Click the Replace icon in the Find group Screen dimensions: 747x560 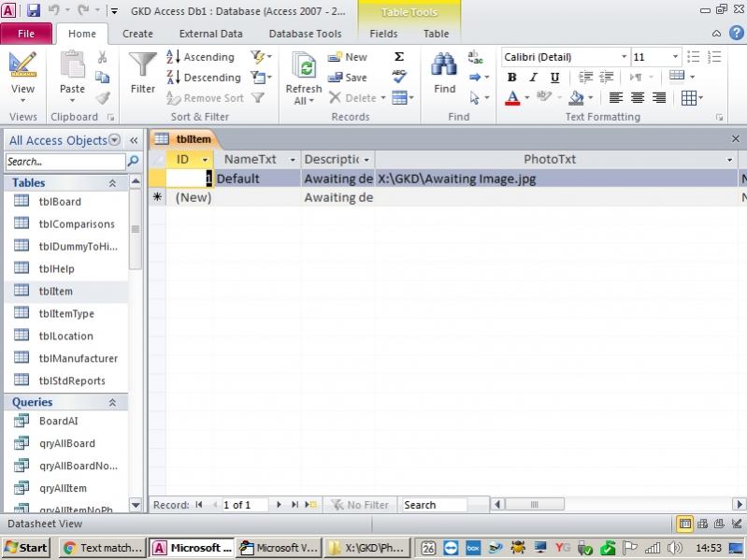coord(475,57)
